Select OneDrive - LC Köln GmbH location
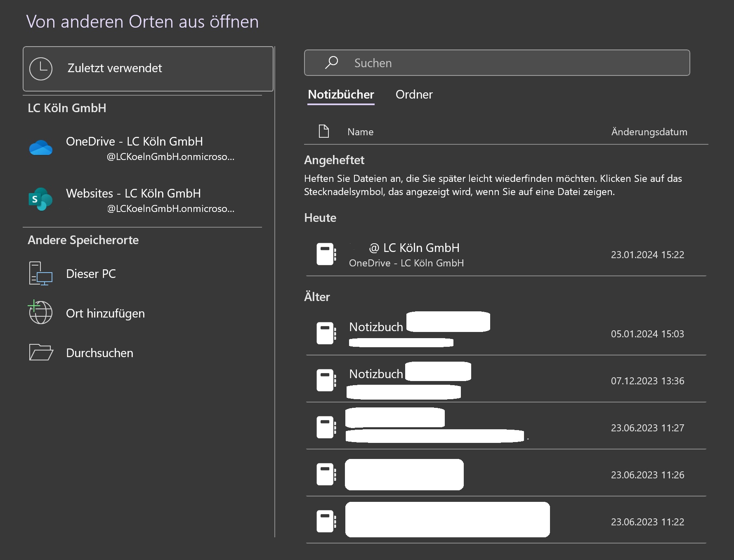Screen dimensions: 734x560 135,142
